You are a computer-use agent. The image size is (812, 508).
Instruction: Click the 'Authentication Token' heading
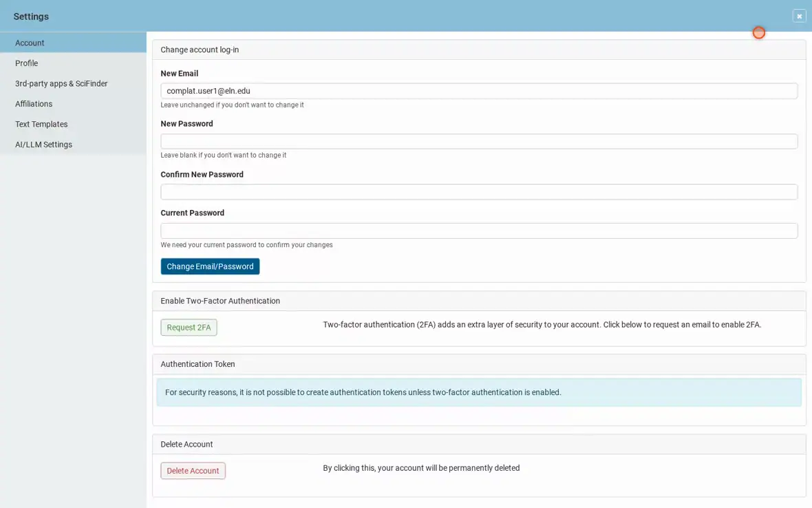point(197,364)
